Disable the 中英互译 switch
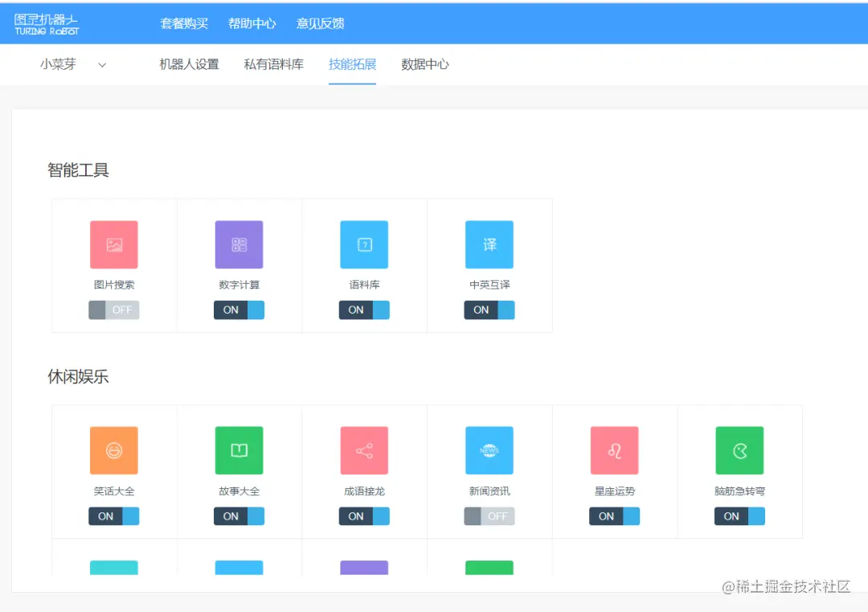Image resolution: width=868 pixels, height=612 pixels. pyautogui.click(x=489, y=310)
